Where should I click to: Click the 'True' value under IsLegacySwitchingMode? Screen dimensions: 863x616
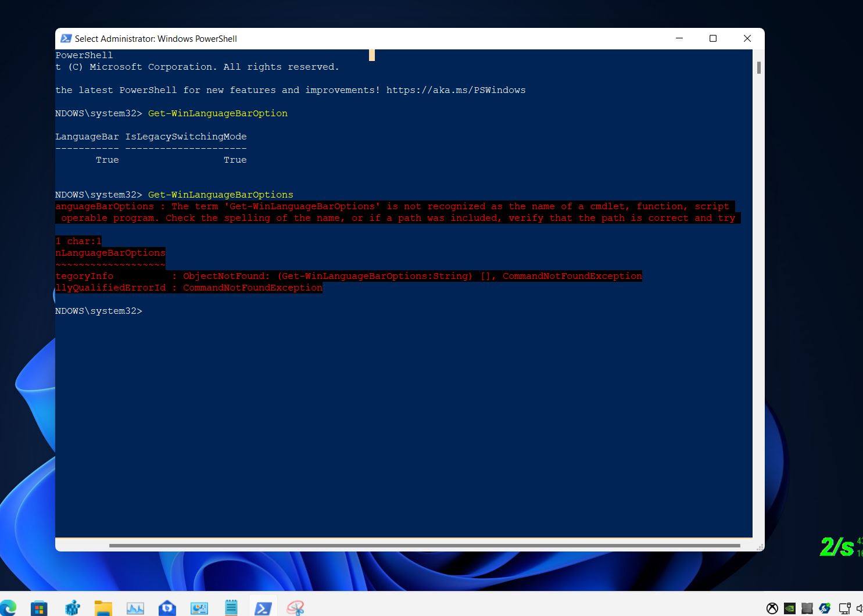coord(235,160)
